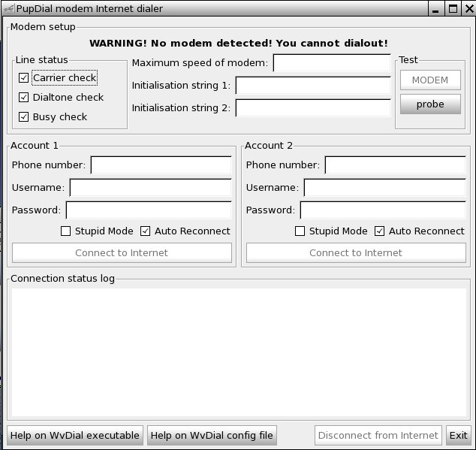This screenshot has height=450, width=476.
Task: Open Help on WvDial executable
Action: coord(75,435)
